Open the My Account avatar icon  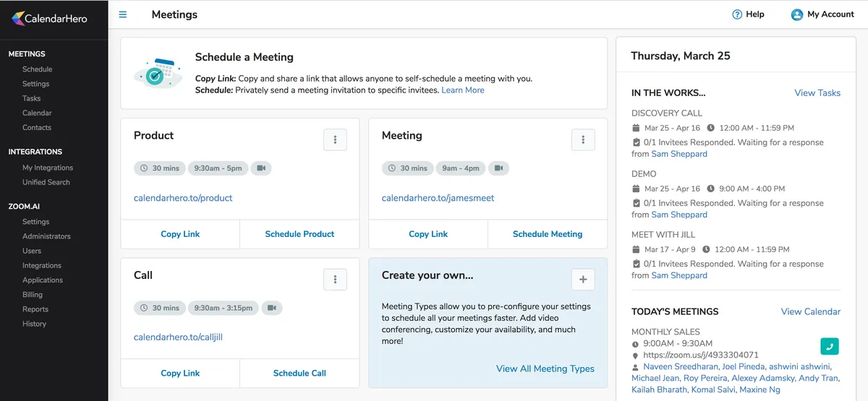[x=797, y=14]
